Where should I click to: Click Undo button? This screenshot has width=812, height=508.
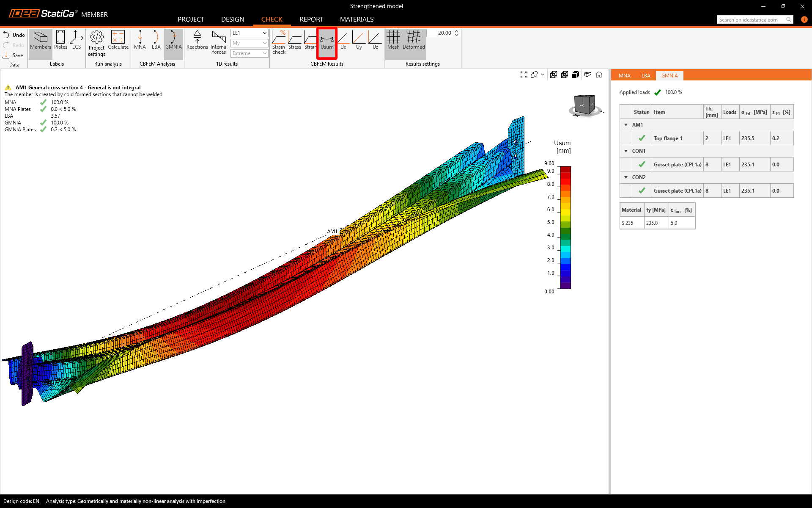tap(14, 35)
